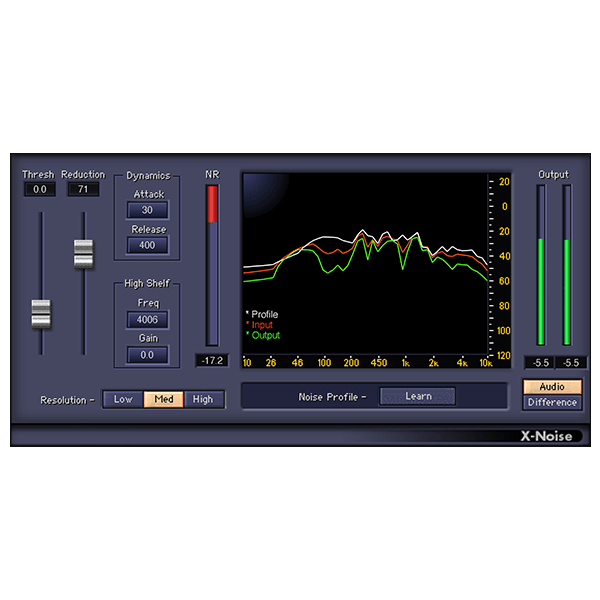The image size is (600, 600).
Task: Click the NR meter bar
Action: [x=212, y=266]
